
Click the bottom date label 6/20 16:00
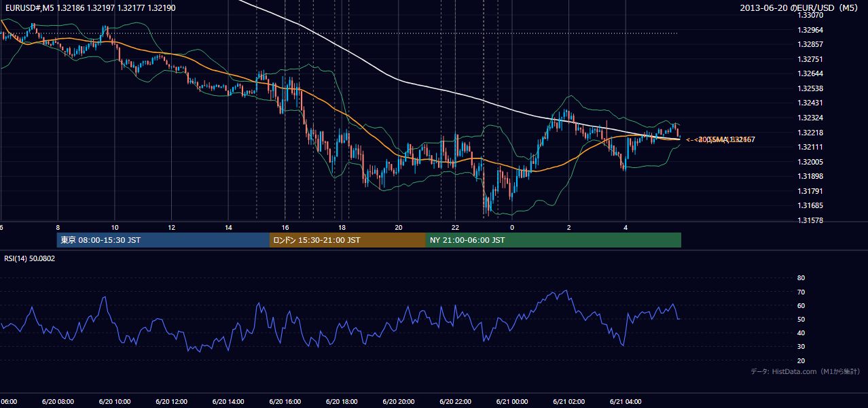click(285, 402)
